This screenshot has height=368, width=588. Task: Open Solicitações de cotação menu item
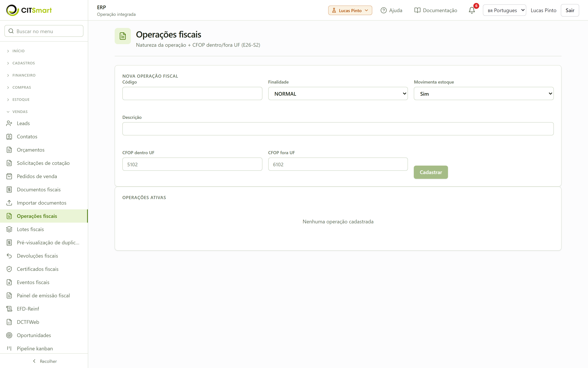pos(44,163)
